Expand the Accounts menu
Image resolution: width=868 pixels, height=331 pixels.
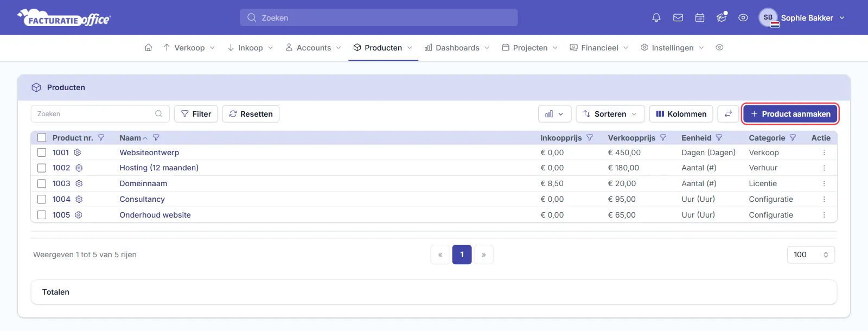click(314, 48)
